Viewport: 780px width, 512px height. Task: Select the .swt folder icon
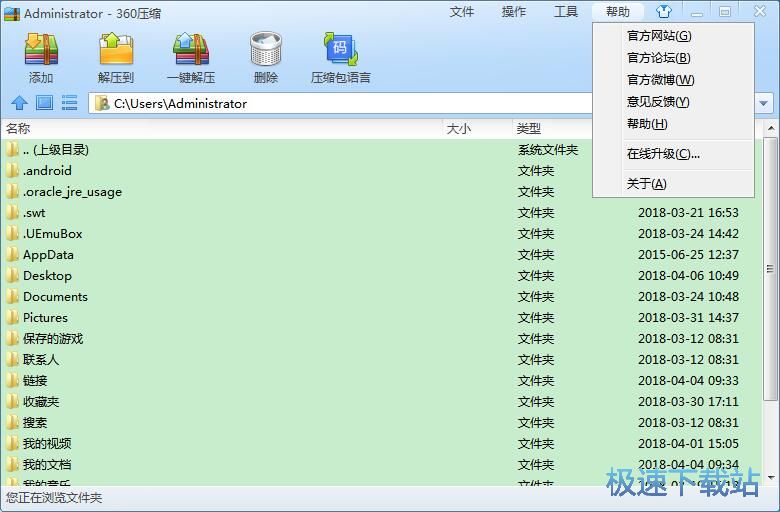click(12, 213)
